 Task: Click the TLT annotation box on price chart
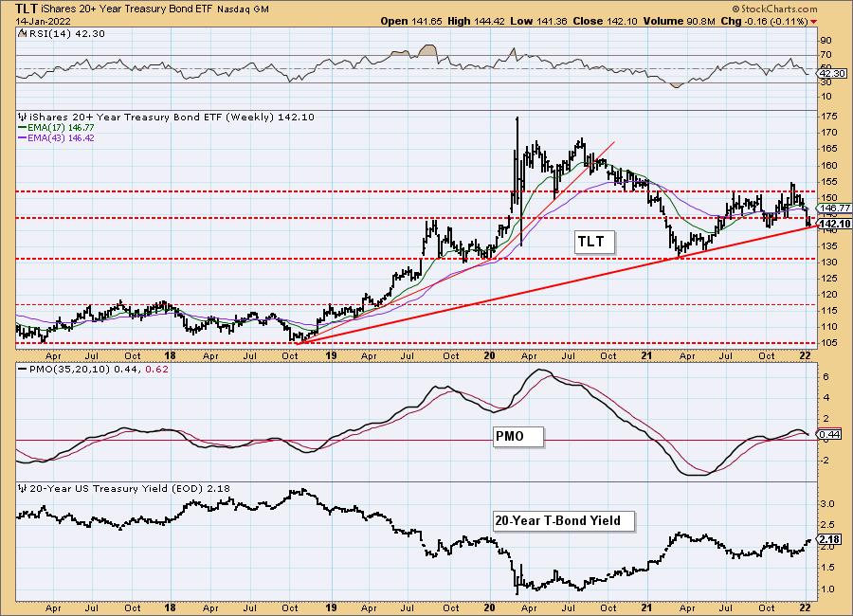point(594,242)
